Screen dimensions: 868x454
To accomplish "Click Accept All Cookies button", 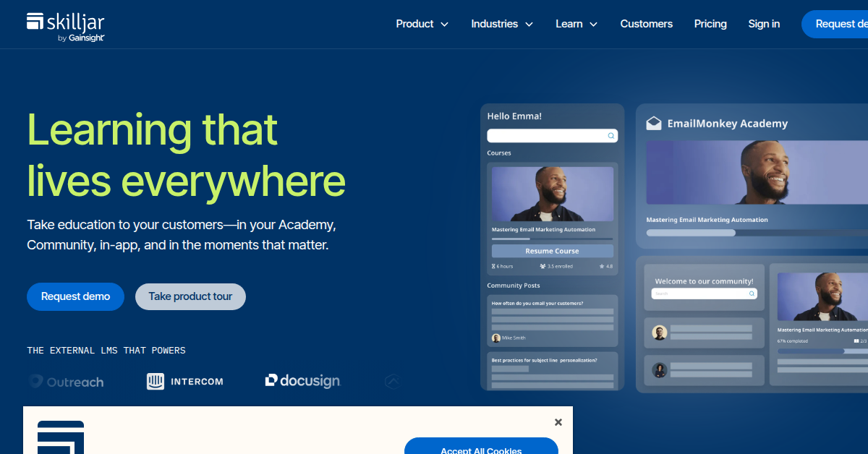I will click(x=481, y=446).
